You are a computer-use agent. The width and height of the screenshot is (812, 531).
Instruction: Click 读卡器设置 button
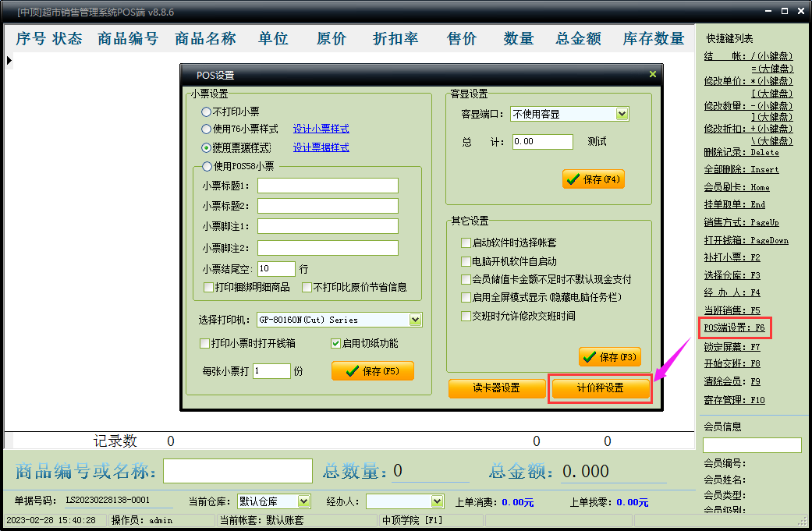pyautogui.click(x=497, y=388)
